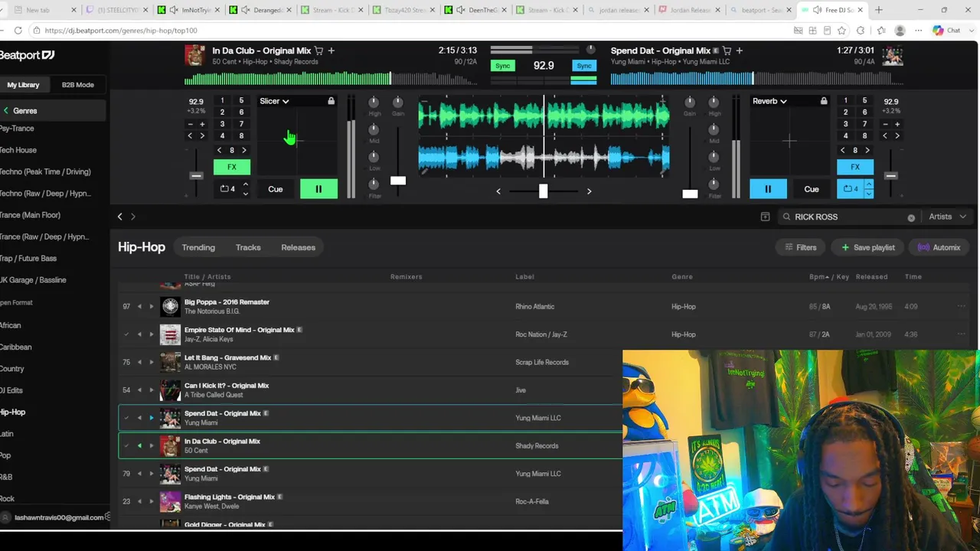Toggle the left deck 4-beat loop
980x551 pixels.
coord(227,189)
